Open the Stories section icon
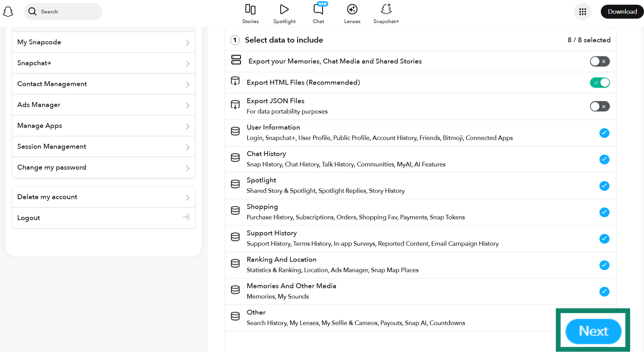The image size is (644, 352). [250, 9]
